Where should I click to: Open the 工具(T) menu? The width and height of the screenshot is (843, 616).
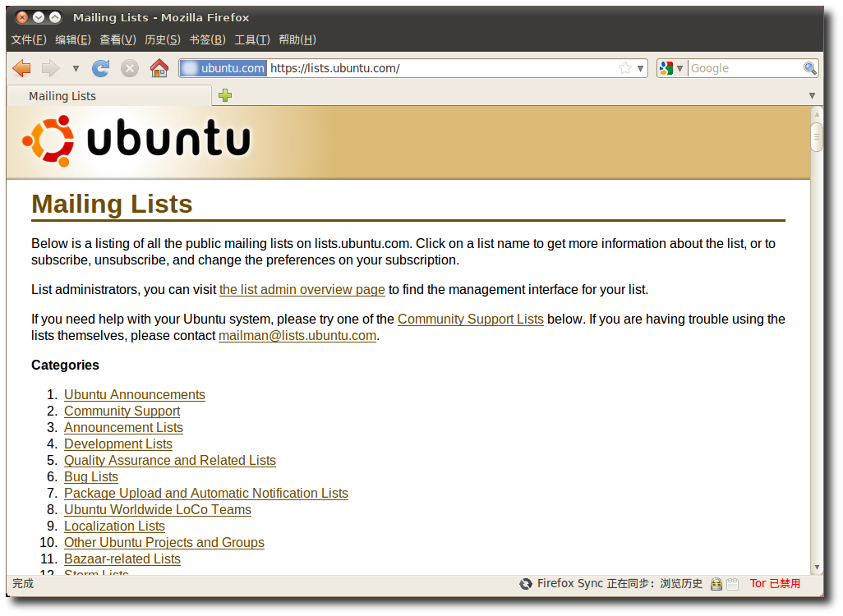click(x=252, y=39)
